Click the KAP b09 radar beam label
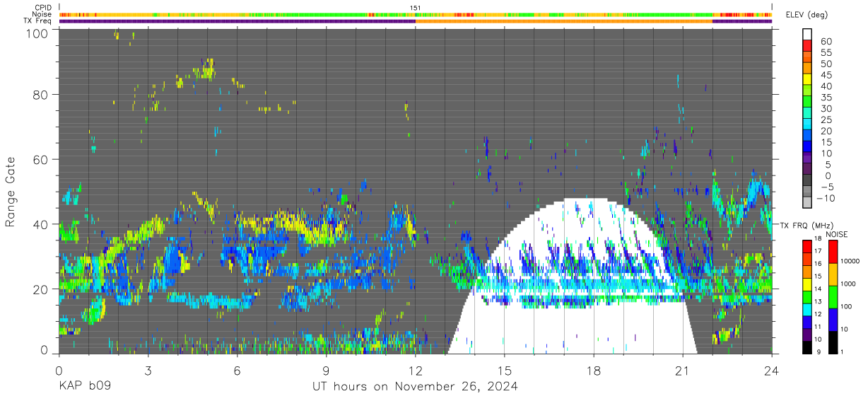Image resolution: width=868 pixels, height=401 pixels. [84, 387]
